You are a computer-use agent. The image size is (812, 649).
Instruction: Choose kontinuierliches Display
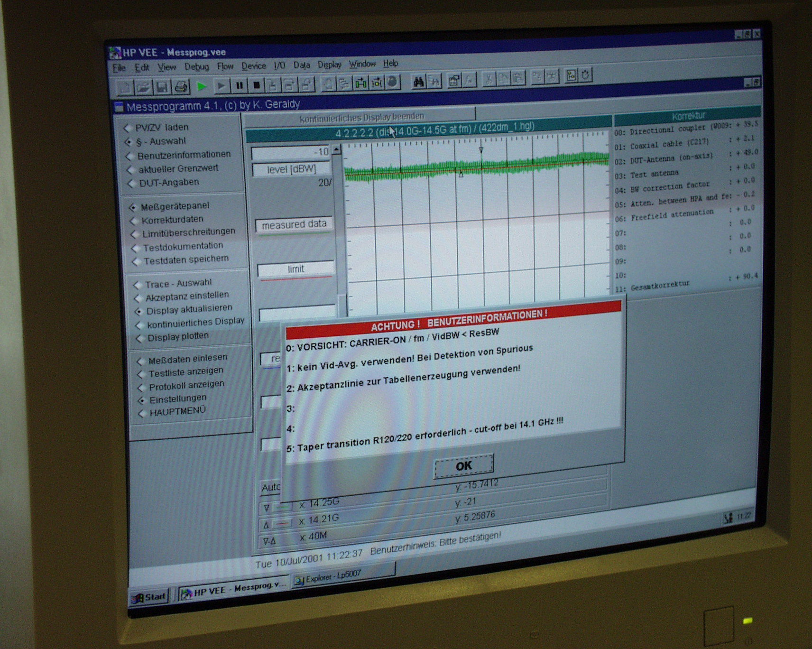click(190, 323)
